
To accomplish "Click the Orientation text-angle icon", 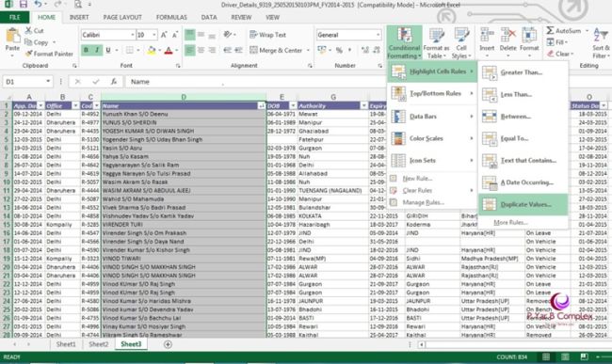I will 228,35.
